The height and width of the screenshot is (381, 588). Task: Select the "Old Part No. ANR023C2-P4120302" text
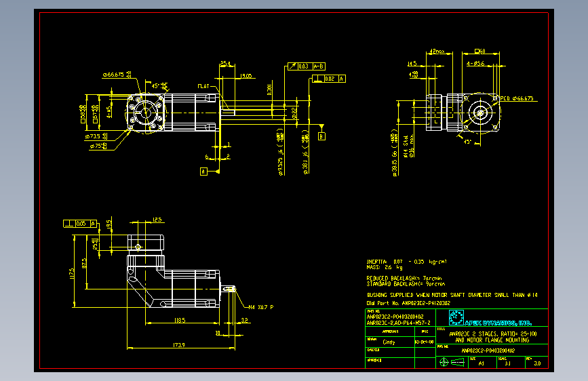[x=408, y=303]
